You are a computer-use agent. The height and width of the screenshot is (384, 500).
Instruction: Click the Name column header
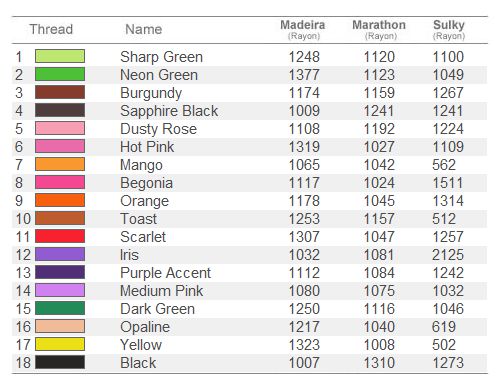[144, 29]
